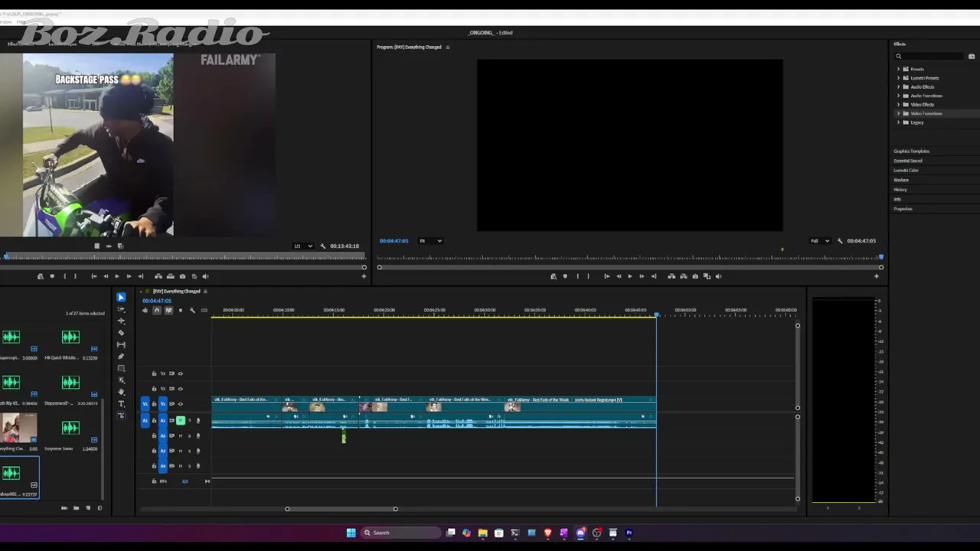This screenshot has height=551, width=980.
Task: Select the Selection tool in timeline toolbar
Action: (x=121, y=297)
